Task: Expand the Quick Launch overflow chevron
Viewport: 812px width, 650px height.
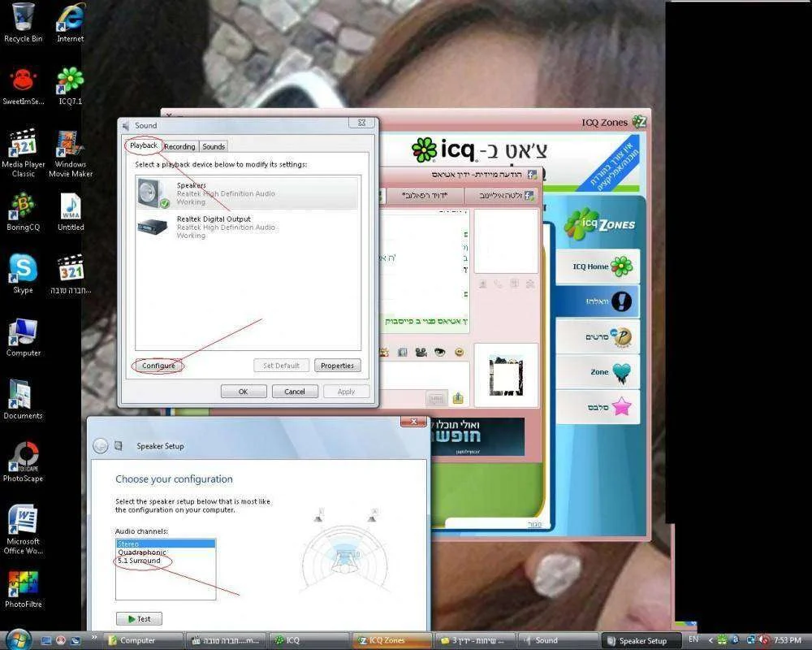Action: 94,637
